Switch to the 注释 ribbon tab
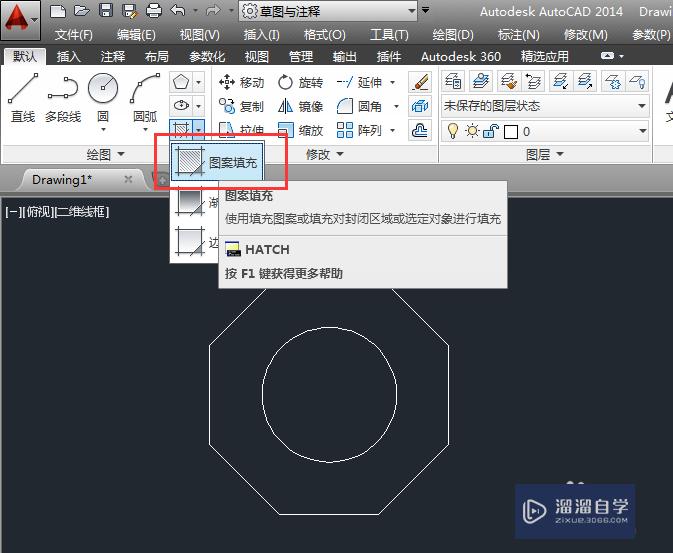 113,56
